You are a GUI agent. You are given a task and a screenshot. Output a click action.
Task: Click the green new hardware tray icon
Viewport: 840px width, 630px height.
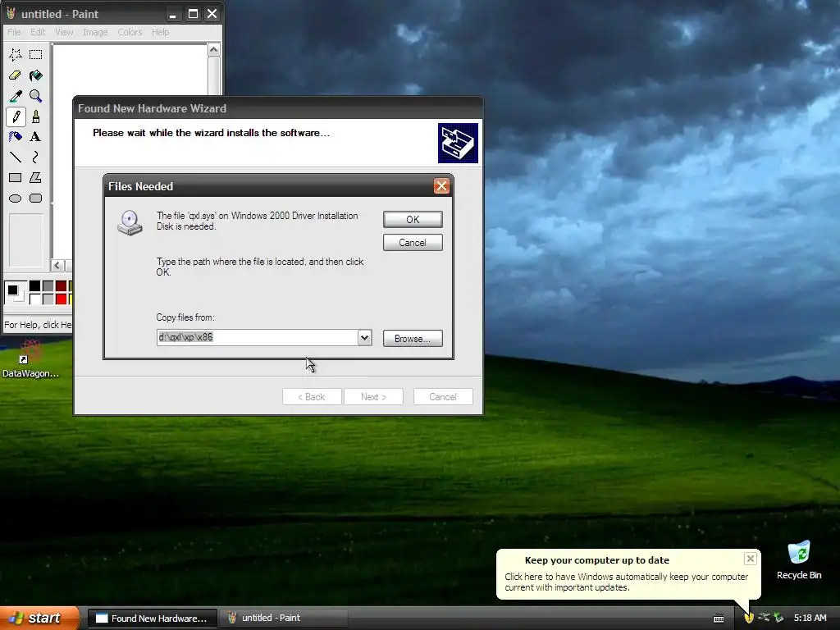pos(778,618)
